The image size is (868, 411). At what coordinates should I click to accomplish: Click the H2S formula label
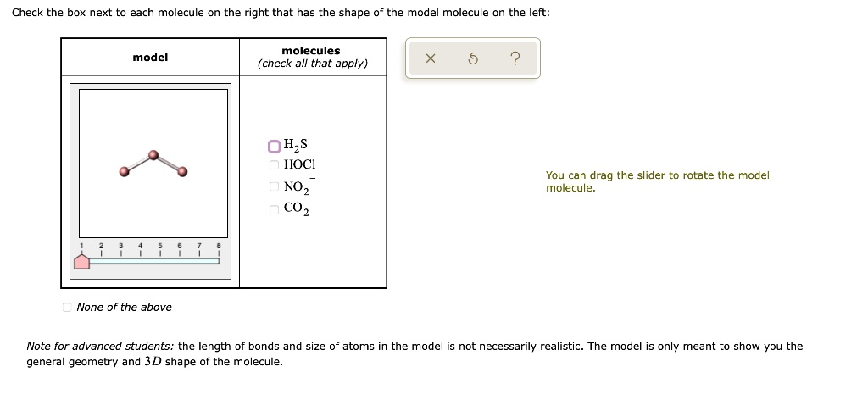295,146
